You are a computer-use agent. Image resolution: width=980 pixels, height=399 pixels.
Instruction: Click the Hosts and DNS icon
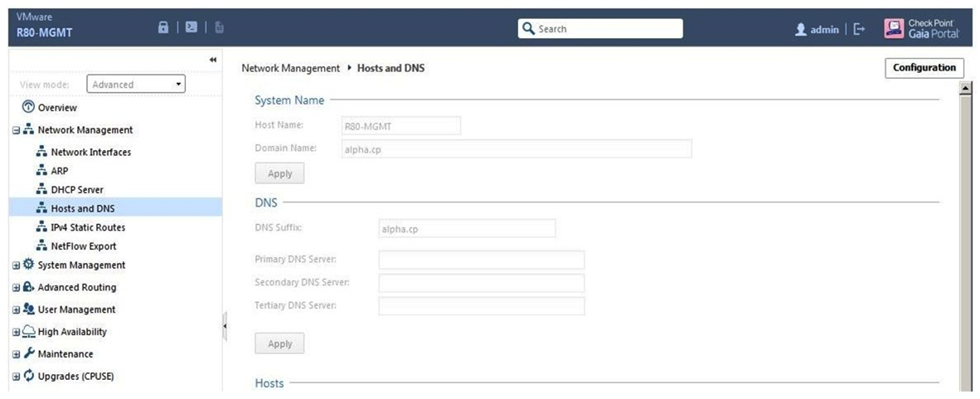click(42, 208)
